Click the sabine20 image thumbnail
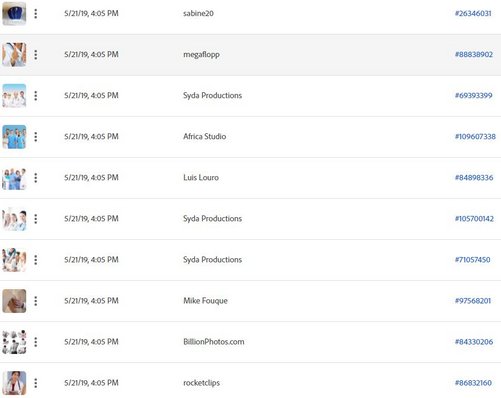The width and height of the screenshot is (501, 398). 14,13
